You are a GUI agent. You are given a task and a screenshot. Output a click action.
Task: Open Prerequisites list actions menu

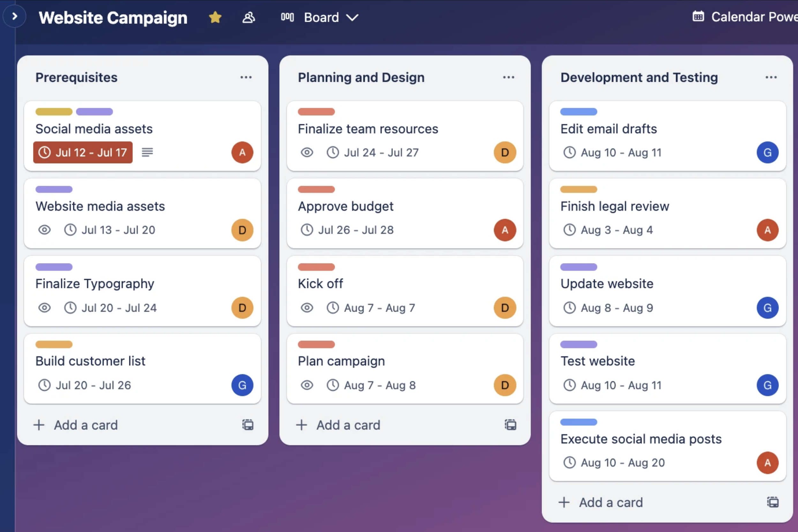pyautogui.click(x=246, y=78)
